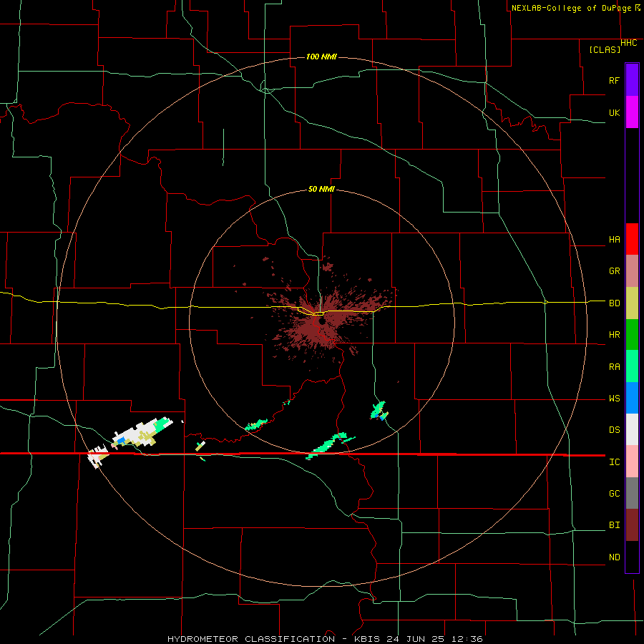Click the WS legend label
Viewport: 644px width, 644px height.
614,399
